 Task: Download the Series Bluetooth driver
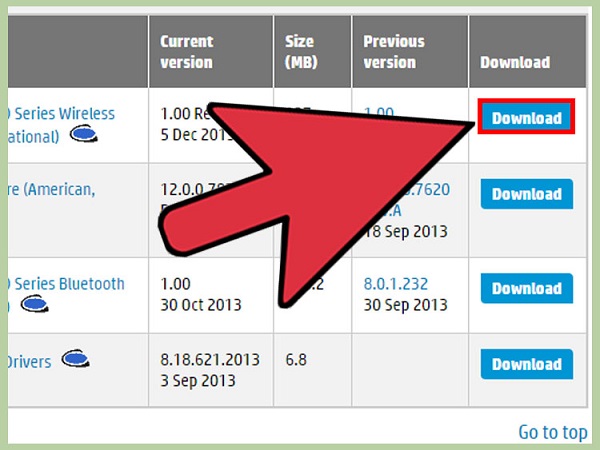click(526, 288)
